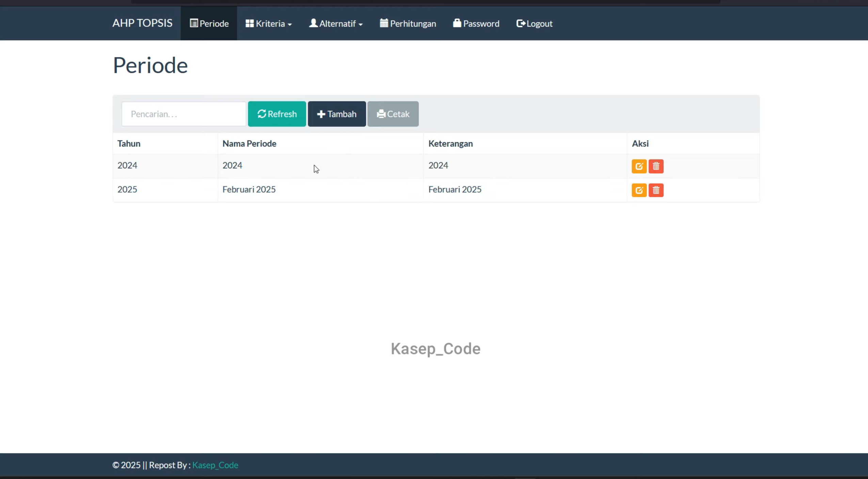Expand the Kriteria dropdown menu

269,23
